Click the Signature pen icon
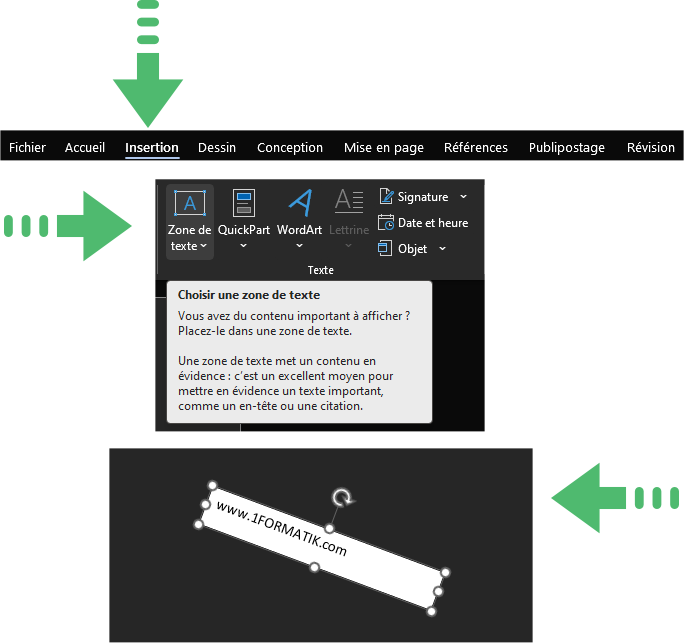 tap(386, 196)
